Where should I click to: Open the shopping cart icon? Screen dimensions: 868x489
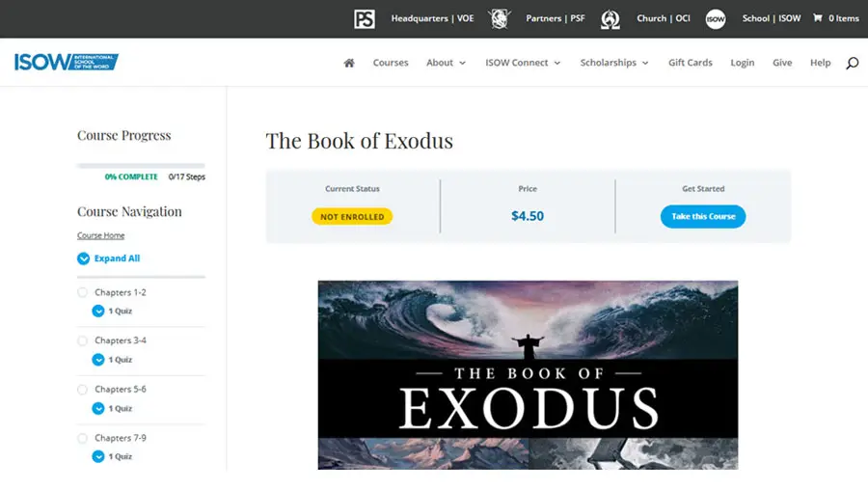pyautogui.click(x=818, y=18)
